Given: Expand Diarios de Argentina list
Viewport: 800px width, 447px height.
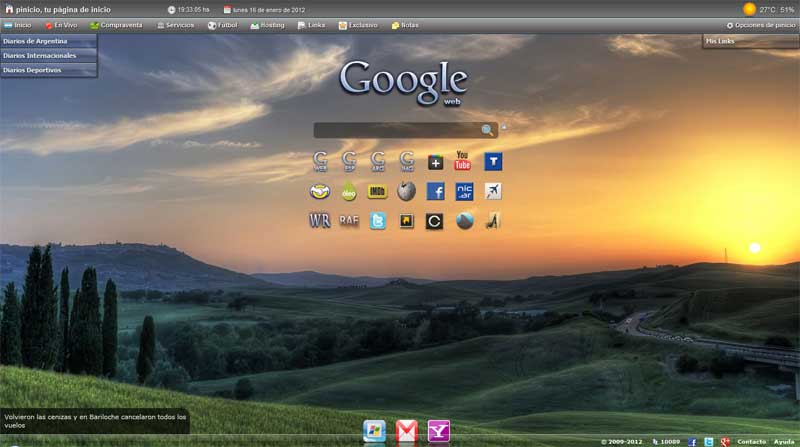Looking at the screenshot, I should pos(48,42).
